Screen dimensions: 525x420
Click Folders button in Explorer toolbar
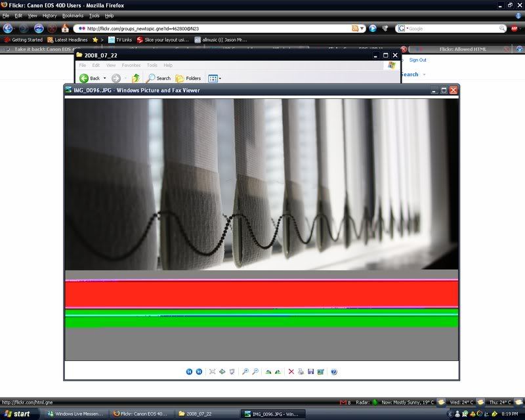(188, 78)
